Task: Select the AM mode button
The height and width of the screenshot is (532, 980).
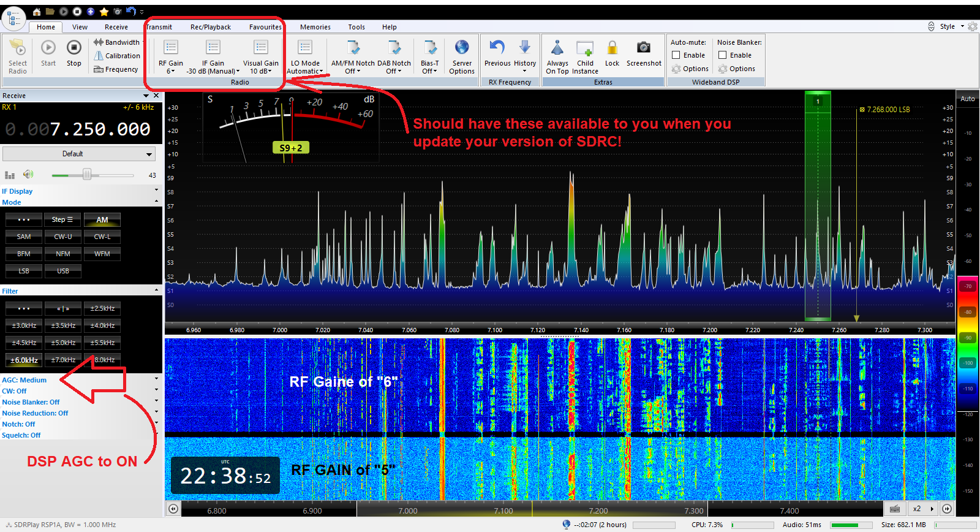Action: tap(102, 220)
